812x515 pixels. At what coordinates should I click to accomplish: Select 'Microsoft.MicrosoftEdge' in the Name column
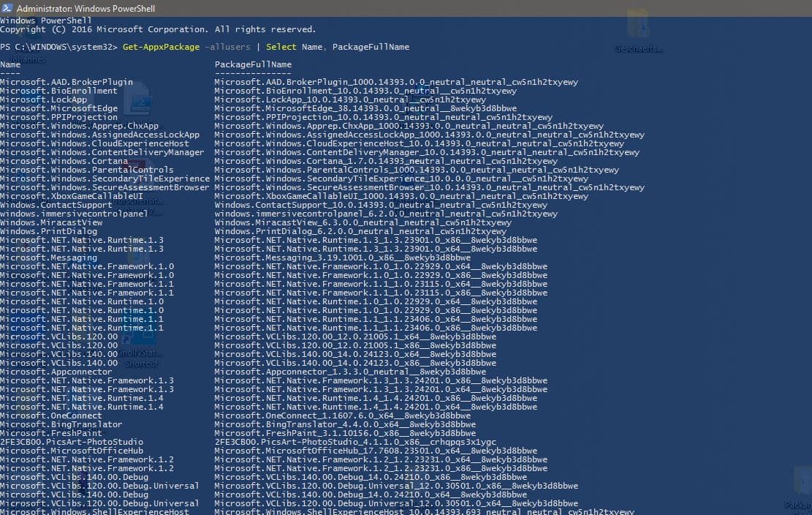click(58, 108)
